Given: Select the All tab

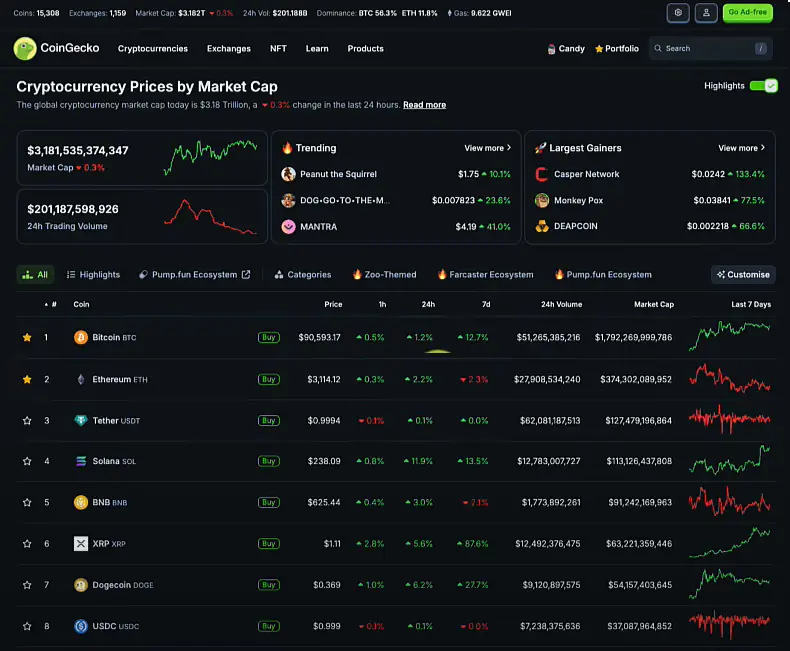Looking at the screenshot, I should pos(35,275).
